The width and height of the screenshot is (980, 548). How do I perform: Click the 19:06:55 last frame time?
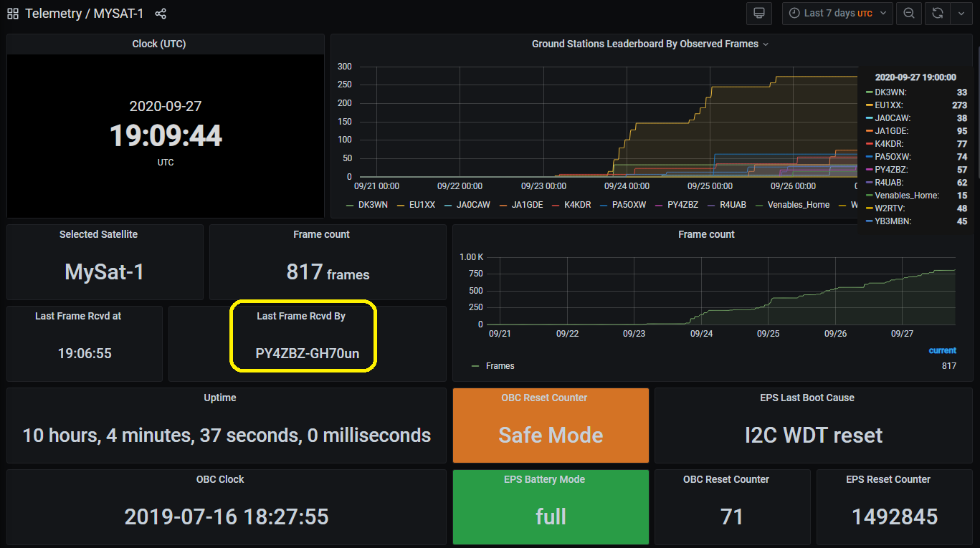click(x=85, y=353)
